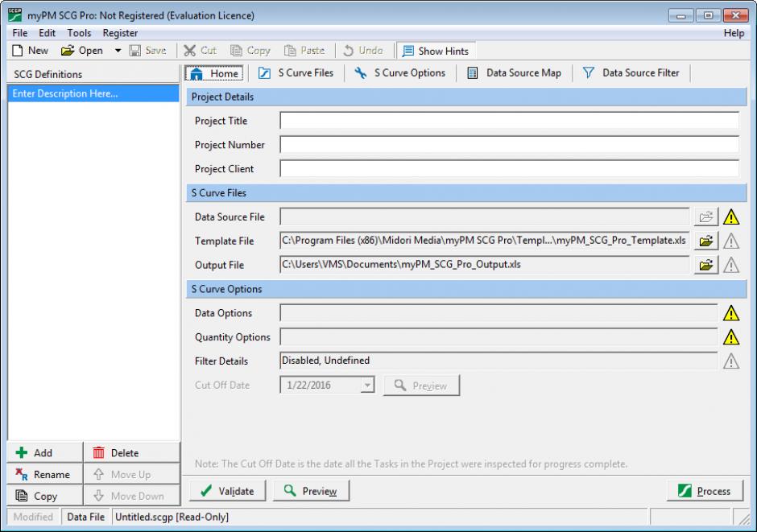The image size is (757, 532).
Task: Click the Cut scissors icon
Action: point(190,50)
